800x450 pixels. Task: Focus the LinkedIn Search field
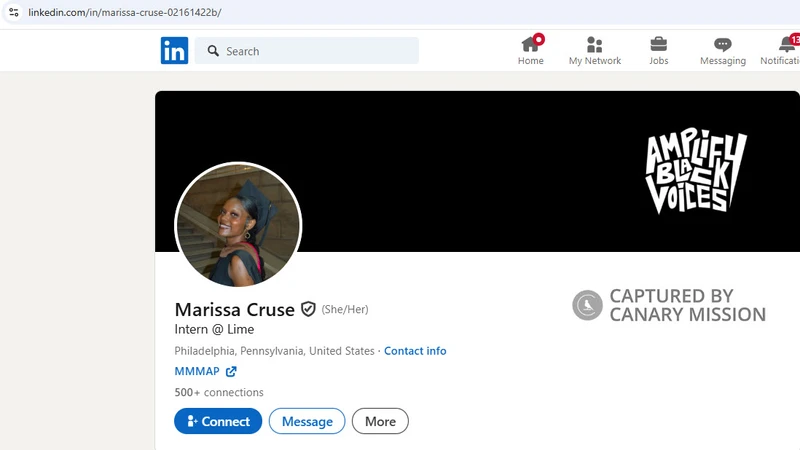[307, 51]
